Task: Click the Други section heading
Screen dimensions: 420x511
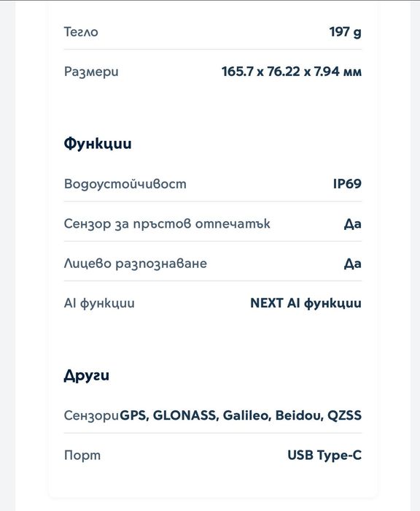Action: (x=86, y=375)
